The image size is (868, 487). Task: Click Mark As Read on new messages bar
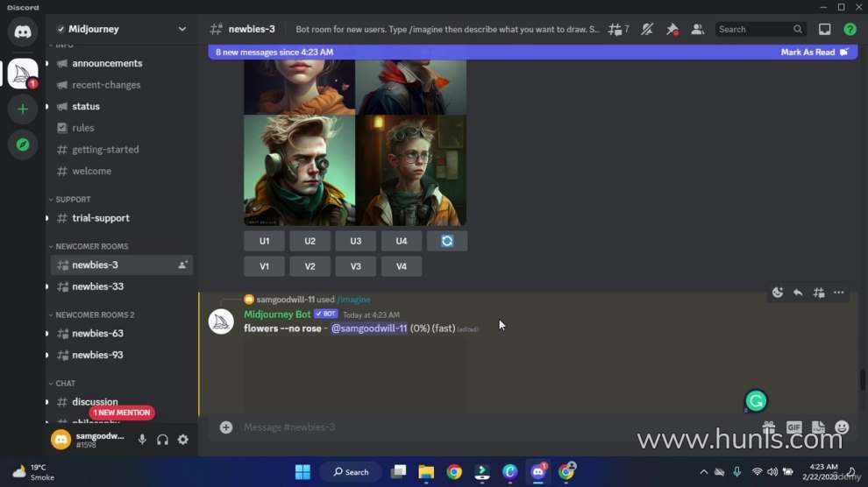(814, 52)
